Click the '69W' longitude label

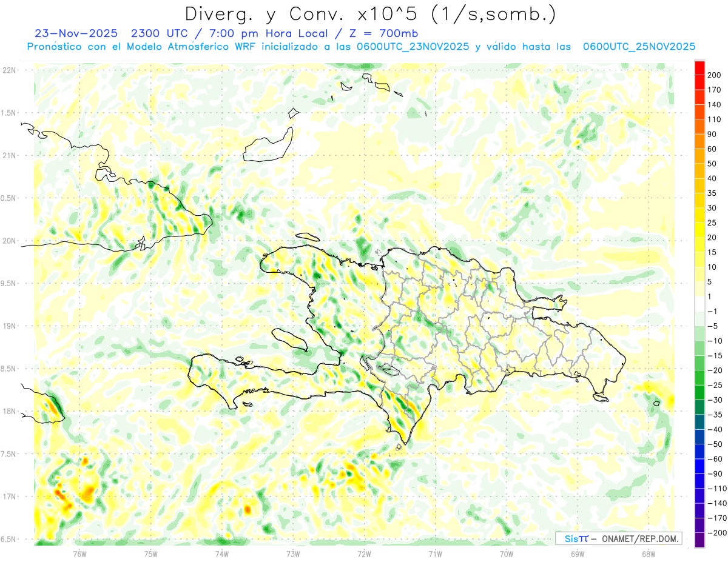[578, 554]
